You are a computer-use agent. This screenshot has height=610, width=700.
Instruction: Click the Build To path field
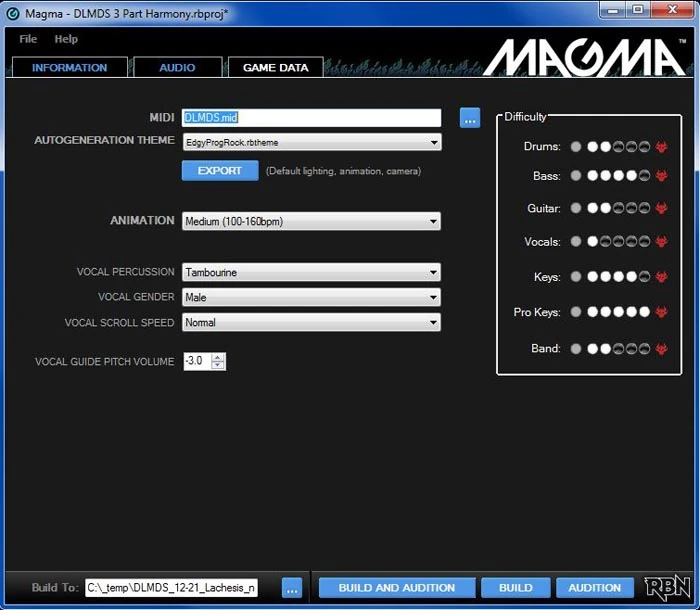point(171,588)
